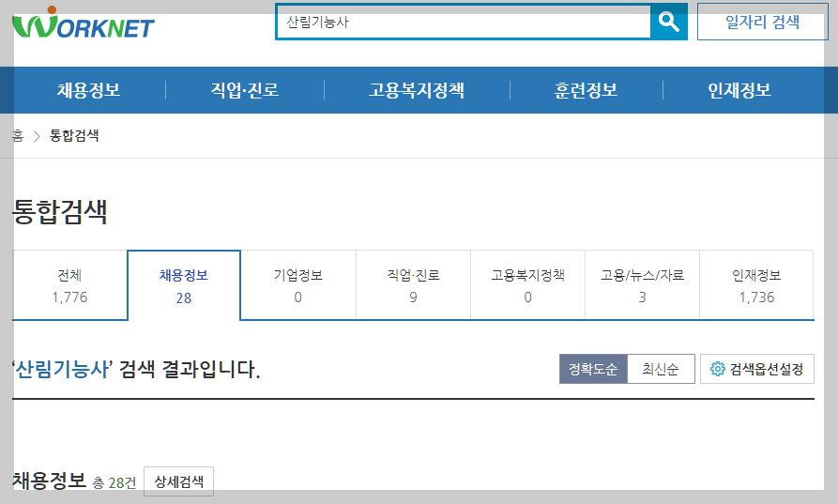Select the 고용복지정책 0 results tab
Image resolution: width=838 pixels, height=504 pixels.
[528, 285]
